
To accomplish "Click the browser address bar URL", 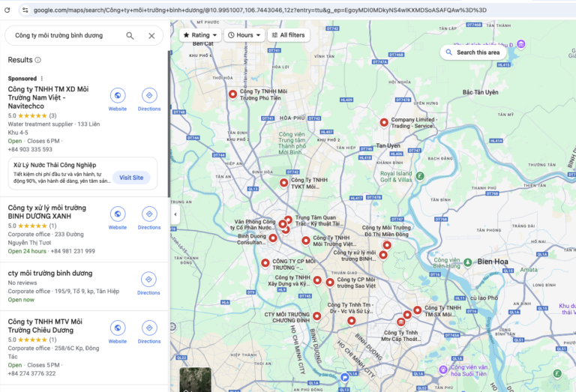I will (x=260, y=10).
